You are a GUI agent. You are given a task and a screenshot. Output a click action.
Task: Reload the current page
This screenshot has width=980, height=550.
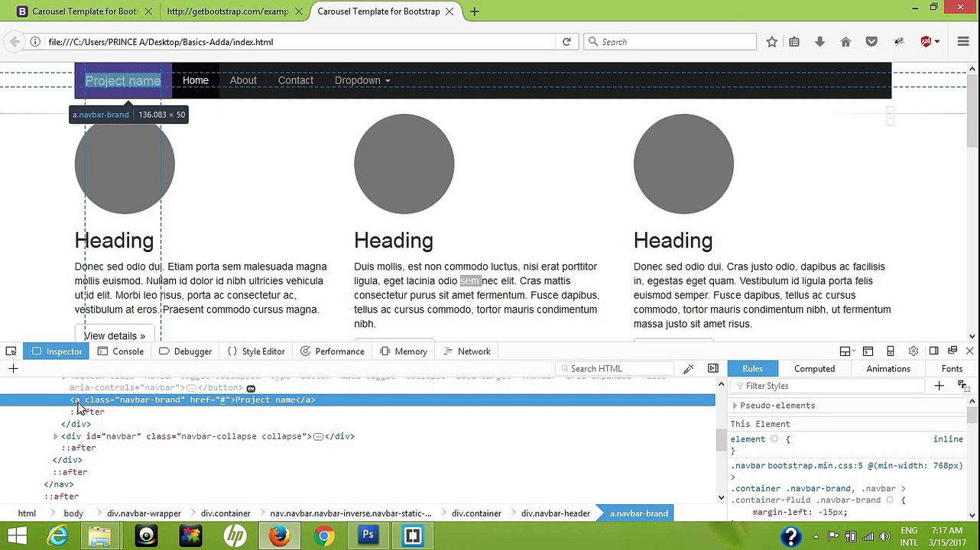[x=566, y=42]
